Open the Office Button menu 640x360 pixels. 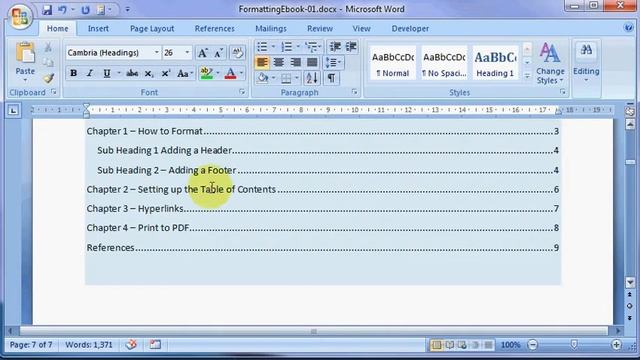(20, 17)
